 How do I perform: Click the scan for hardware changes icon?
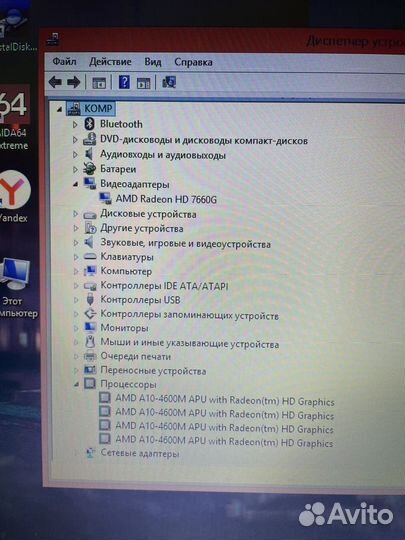point(169,82)
